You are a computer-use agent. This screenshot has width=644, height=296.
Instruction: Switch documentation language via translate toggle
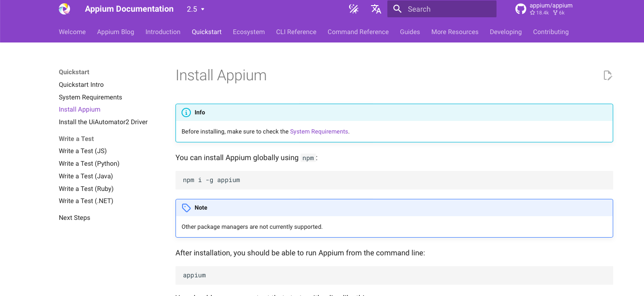[376, 8]
